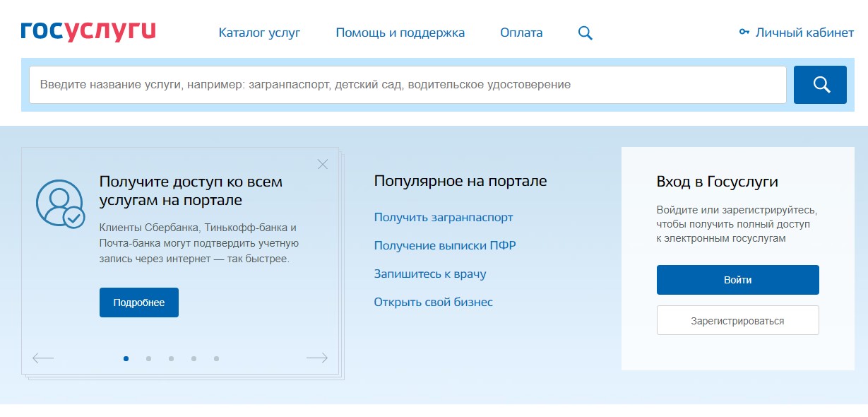868x417 pixels.
Task: Select the third carousel dot
Action: tap(171, 358)
